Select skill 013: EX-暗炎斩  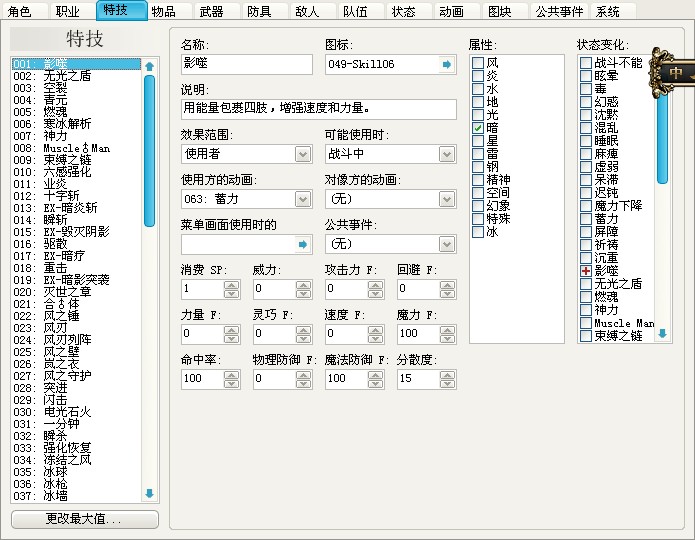coord(76,208)
